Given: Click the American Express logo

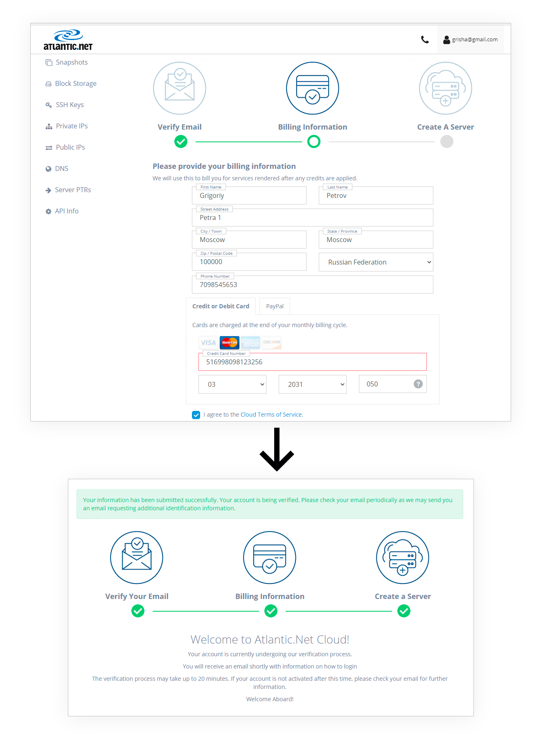Looking at the screenshot, I should click(250, 343).
